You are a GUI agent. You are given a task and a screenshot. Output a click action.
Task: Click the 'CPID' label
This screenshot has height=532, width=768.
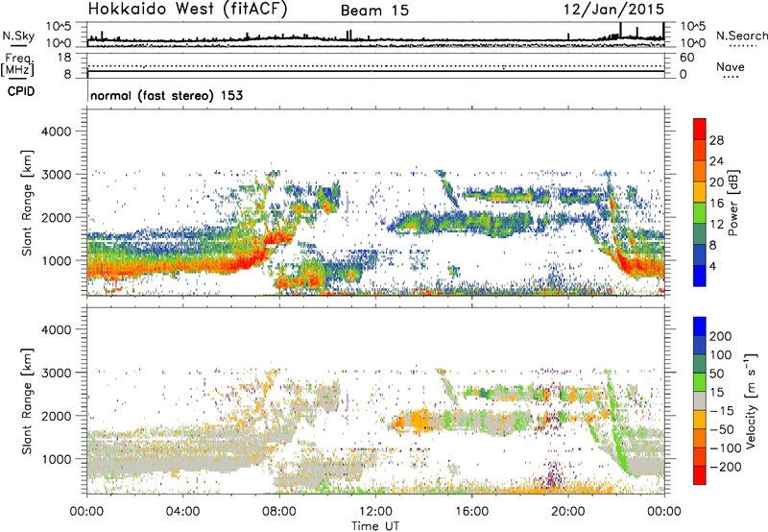coord(21,91)
